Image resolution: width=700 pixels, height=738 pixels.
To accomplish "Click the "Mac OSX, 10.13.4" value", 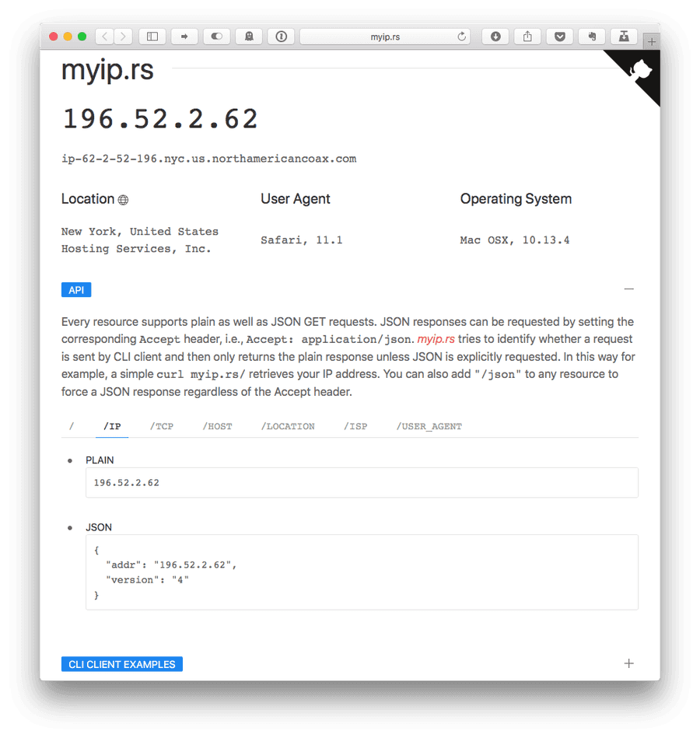I will (515, 240).
